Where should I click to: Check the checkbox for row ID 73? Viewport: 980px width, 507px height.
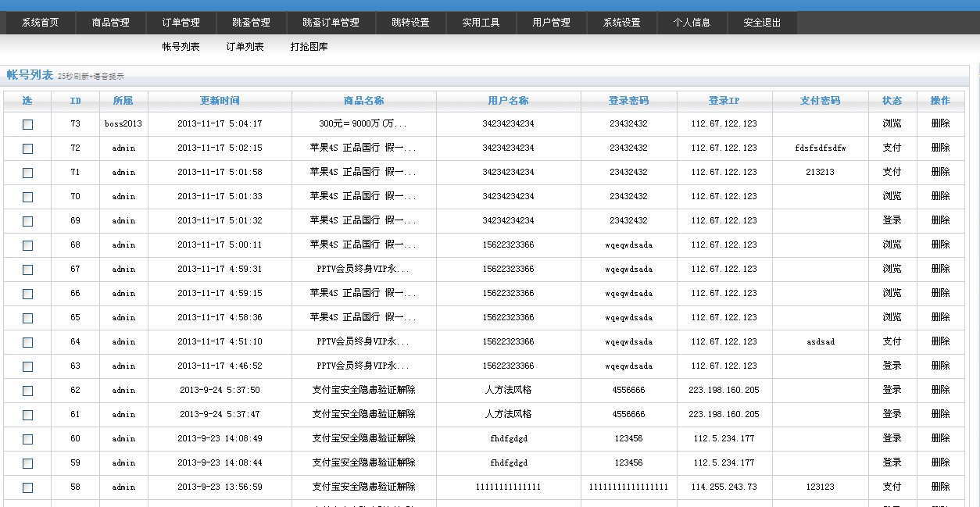27,124
